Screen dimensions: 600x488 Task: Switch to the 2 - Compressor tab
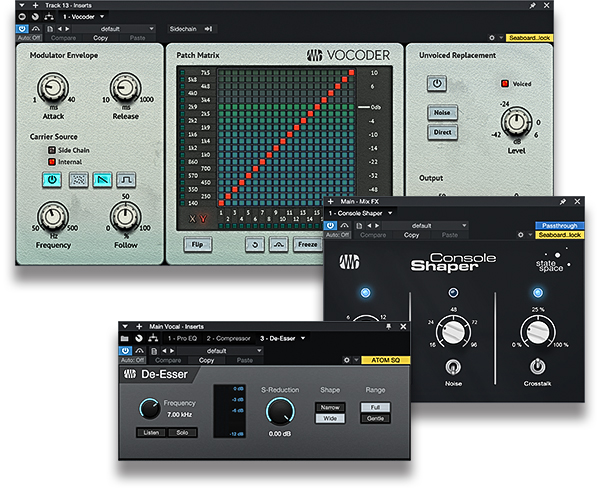[228, 338]
